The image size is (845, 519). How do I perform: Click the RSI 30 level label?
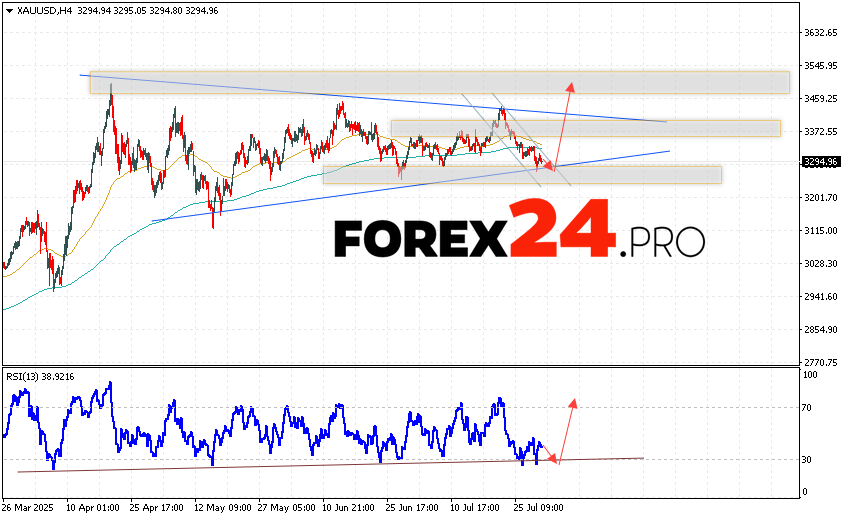tap(808, 460)
